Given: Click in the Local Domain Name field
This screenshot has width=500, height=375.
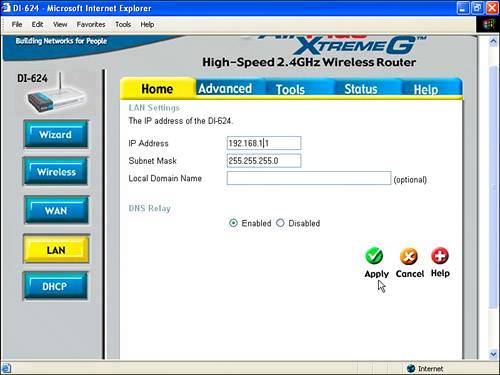Looking at the screenshot, I should (x=309, y=178).
